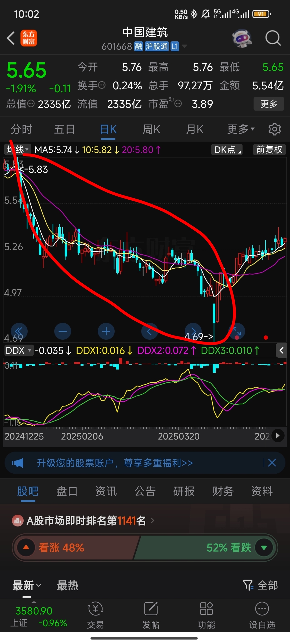Open the search magnifier icon

tap(273, 38)
